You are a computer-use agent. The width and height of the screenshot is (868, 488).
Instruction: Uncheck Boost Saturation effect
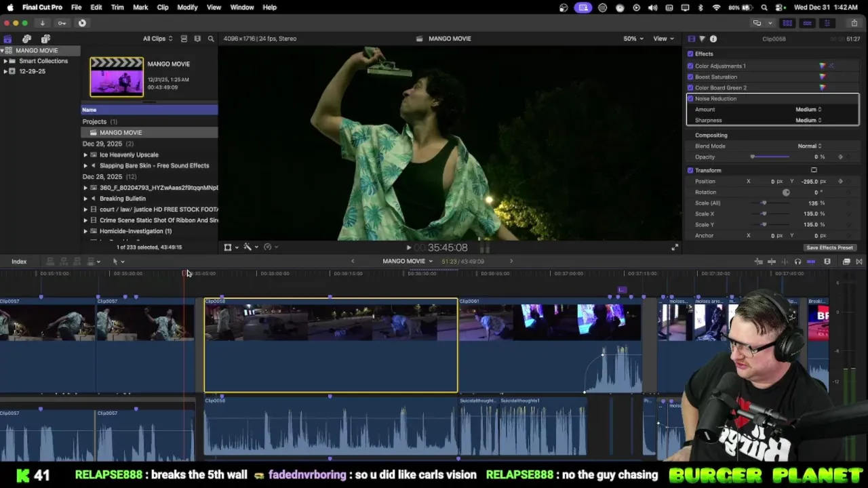tap(690, 77)
